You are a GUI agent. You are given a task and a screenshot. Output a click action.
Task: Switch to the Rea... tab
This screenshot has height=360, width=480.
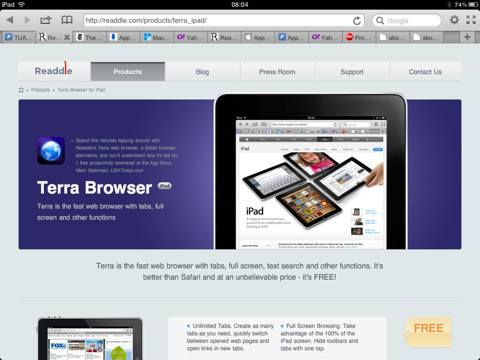[225, 37]
